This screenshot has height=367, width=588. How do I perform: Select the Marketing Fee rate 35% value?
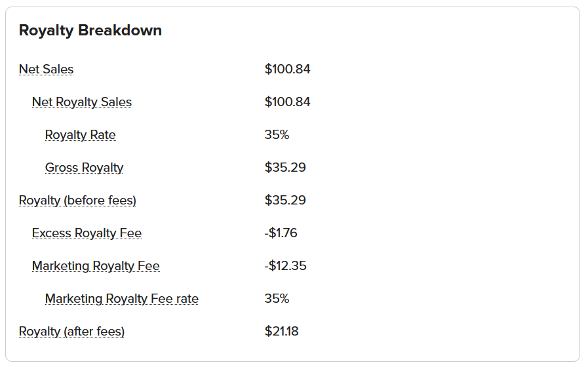pyautogui.click(x=277, y=299)
